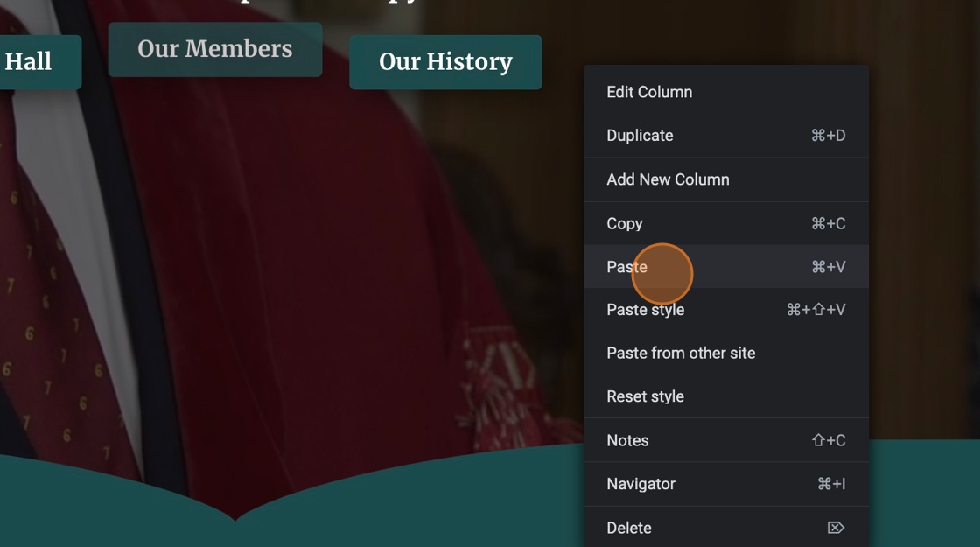980x547 pixels.
Task: Choose Reset style option
Action: [x=726, y=396]
